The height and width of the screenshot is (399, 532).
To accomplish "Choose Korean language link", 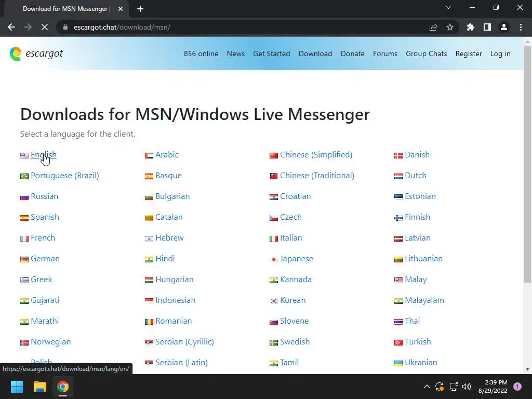I will tap(293, 300).
